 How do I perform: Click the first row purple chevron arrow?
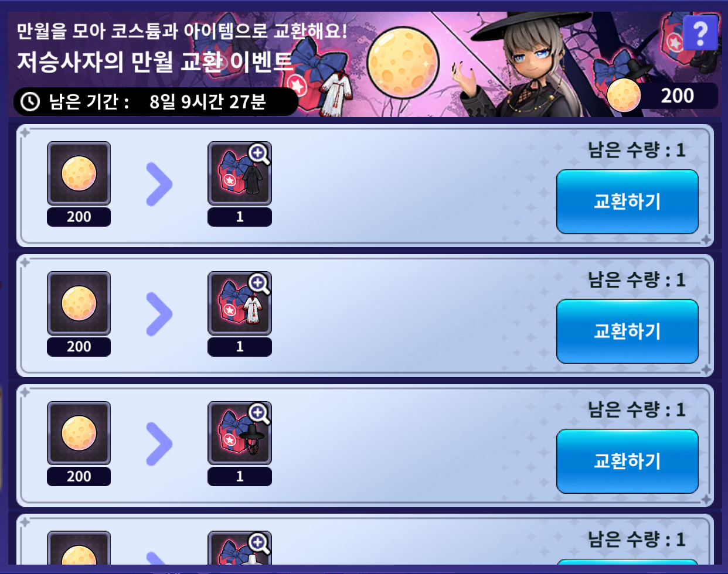pyautogui.click(x=159, y=184)
